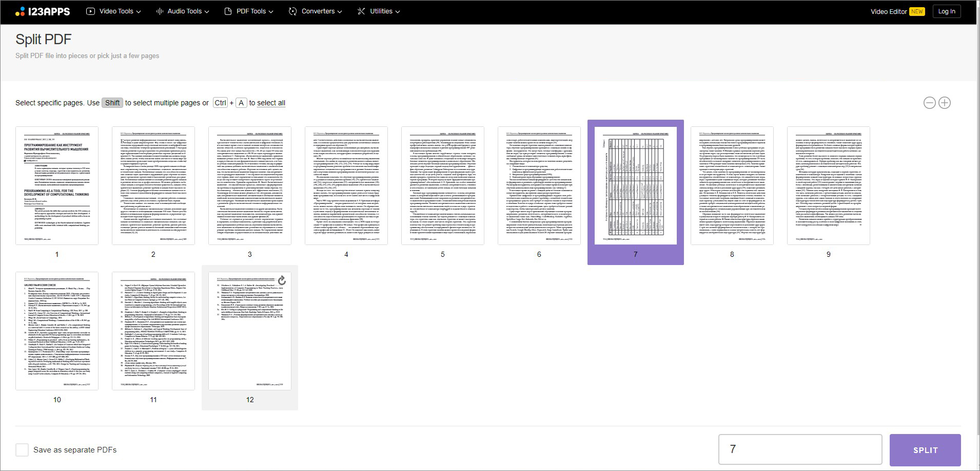Zoom out thumbnails with minus icon

[x=929, y=103]
